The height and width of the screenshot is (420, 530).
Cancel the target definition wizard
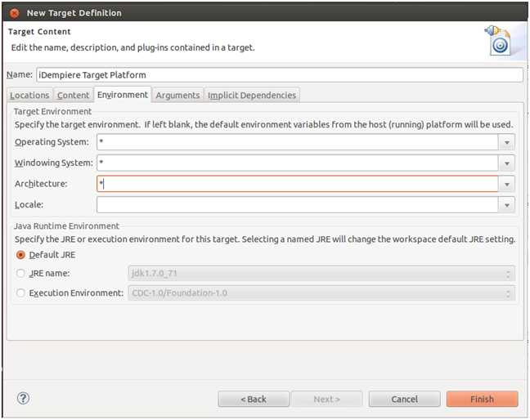(405, 399)
